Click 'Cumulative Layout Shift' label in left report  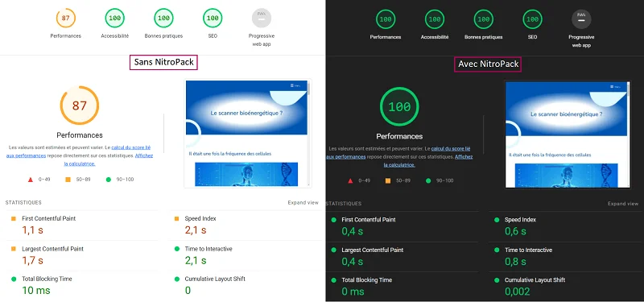coord(215,279)
